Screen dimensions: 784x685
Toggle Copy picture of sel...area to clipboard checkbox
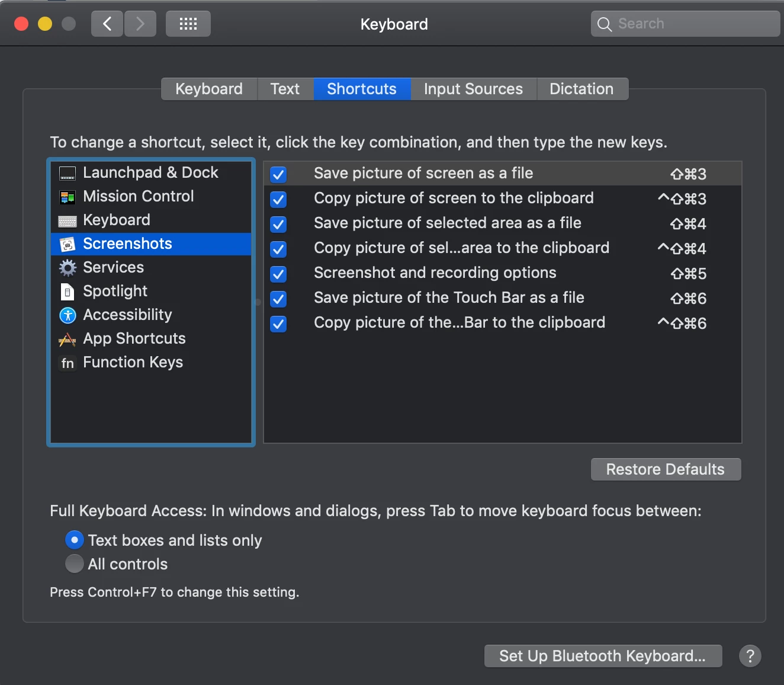[x=278, y=249]
